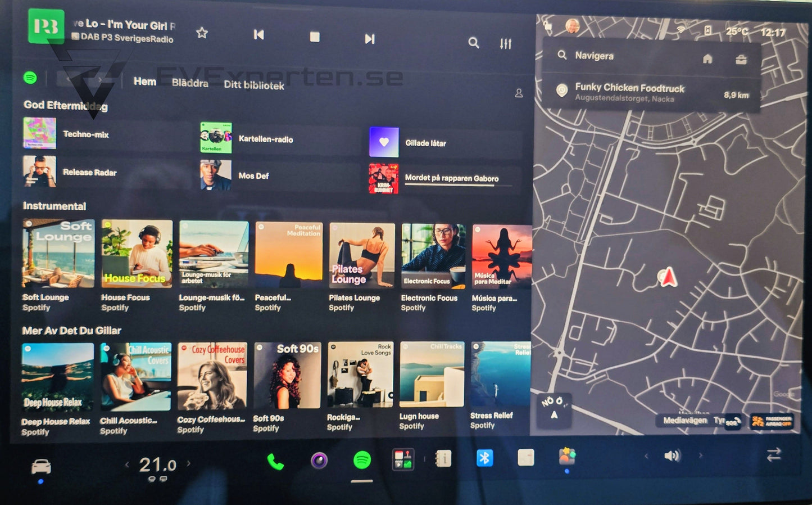Open the Bluetooth app in the dock
This screenshot has width=812, height=505.
(x=484, y=458)
